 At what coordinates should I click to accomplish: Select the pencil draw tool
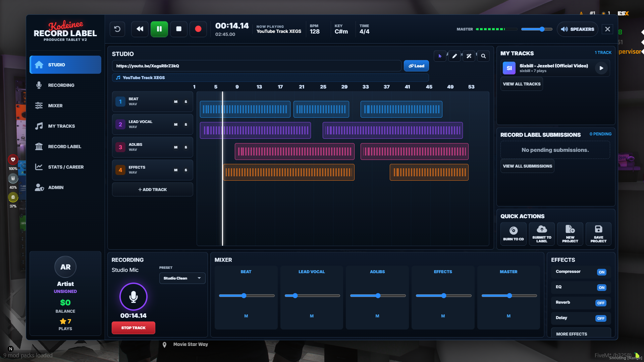pos(454,56)
